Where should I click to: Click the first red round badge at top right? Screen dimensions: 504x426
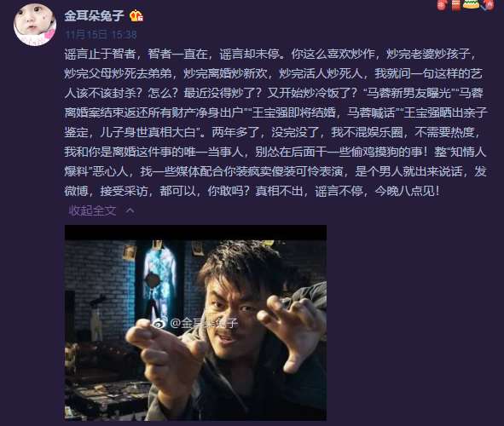(x=442, y=4)
